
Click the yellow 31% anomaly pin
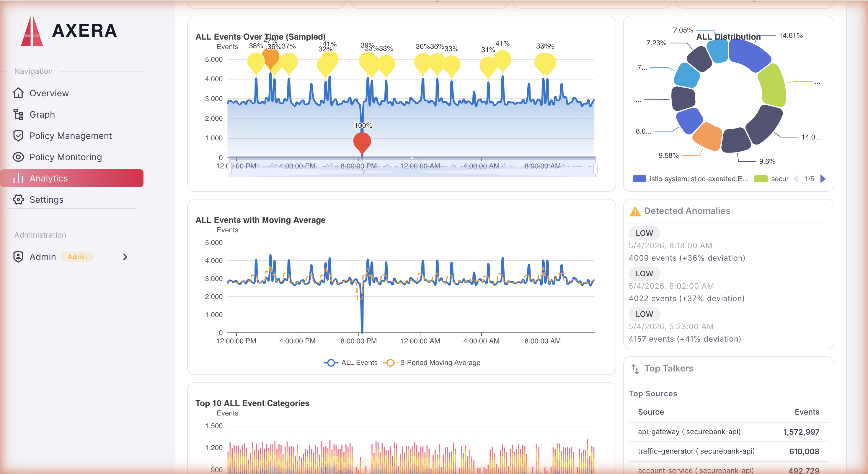coord(488,67)
